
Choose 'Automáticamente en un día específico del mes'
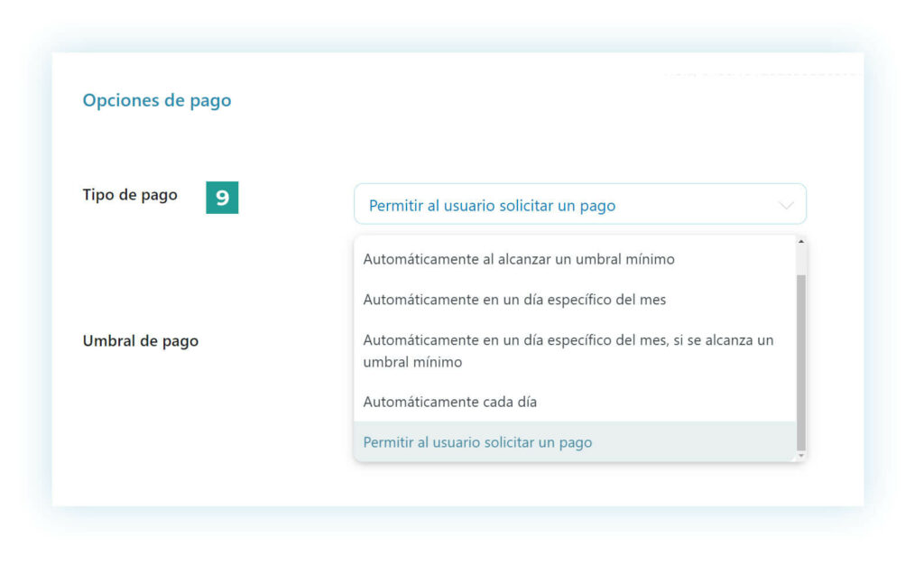575,300
